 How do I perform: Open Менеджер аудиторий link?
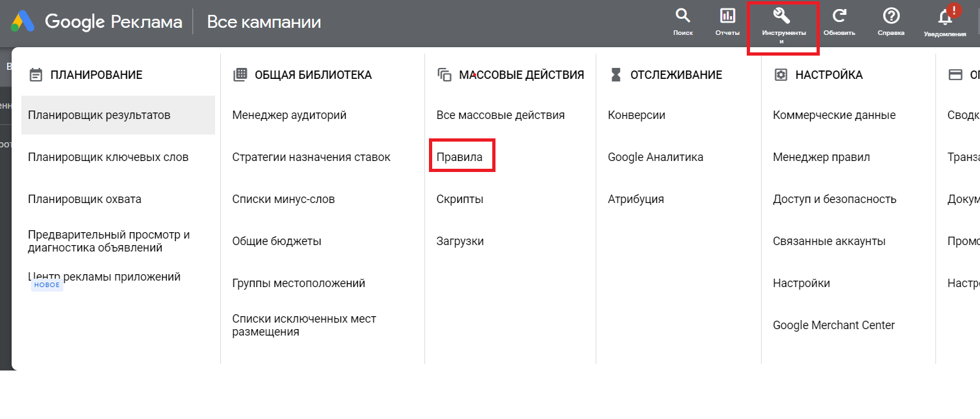tap(289, 115)
